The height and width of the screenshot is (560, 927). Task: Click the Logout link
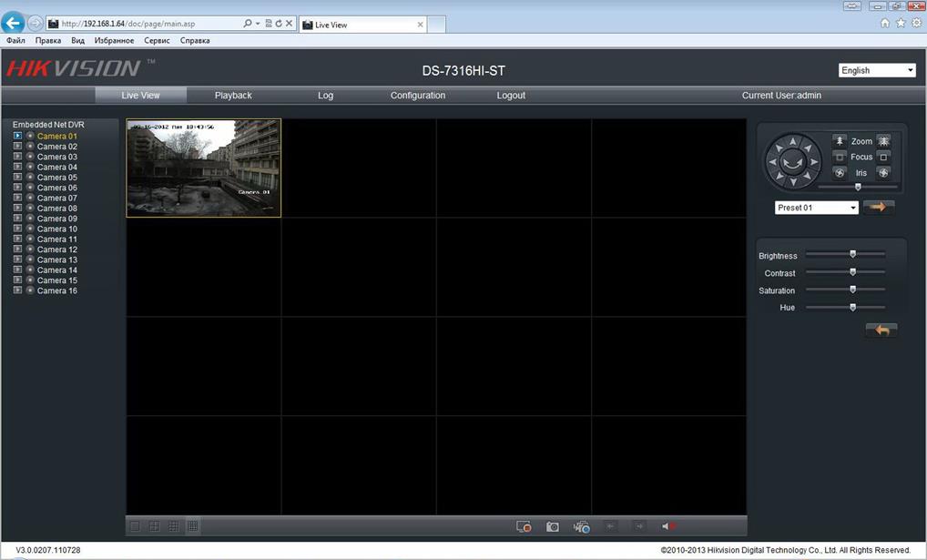click(x=511, y=96)
